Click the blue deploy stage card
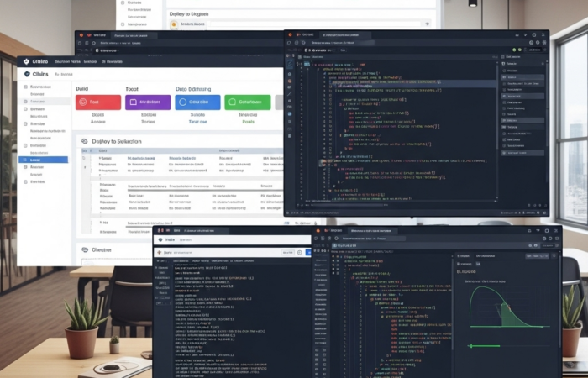 198,102
